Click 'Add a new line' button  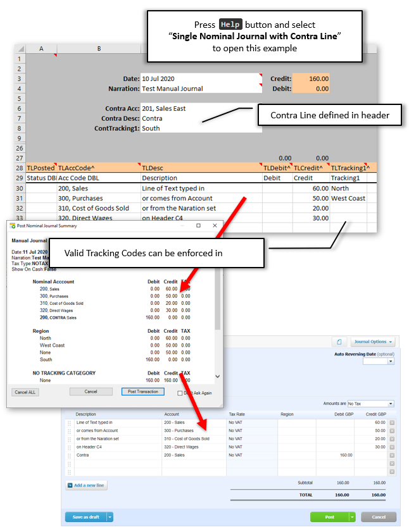(x=86, y=486)
